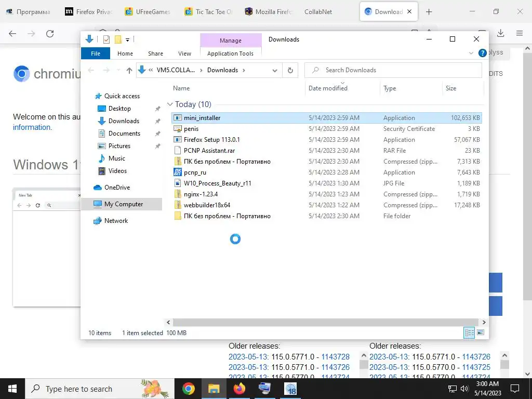Open the volume control in system tray
This screenshot has height=399, width=532.
point(464,389)
